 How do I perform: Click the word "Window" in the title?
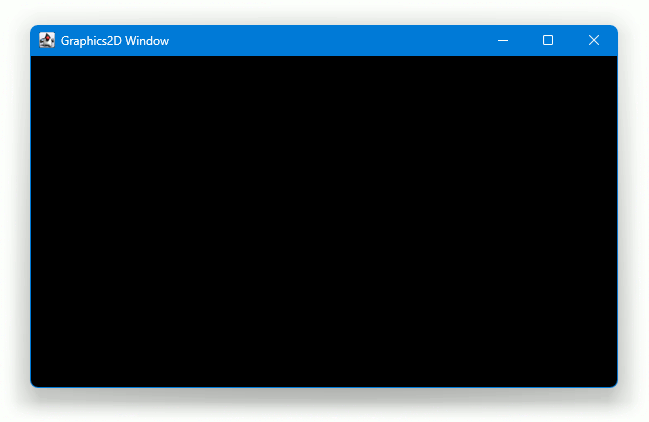pos(146,41)
